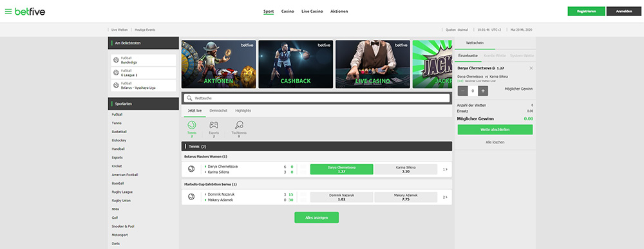This screenshot has height=249, width=644.
Task: Open Aktionen in the top navigation
Action: (x=339, y=12)
